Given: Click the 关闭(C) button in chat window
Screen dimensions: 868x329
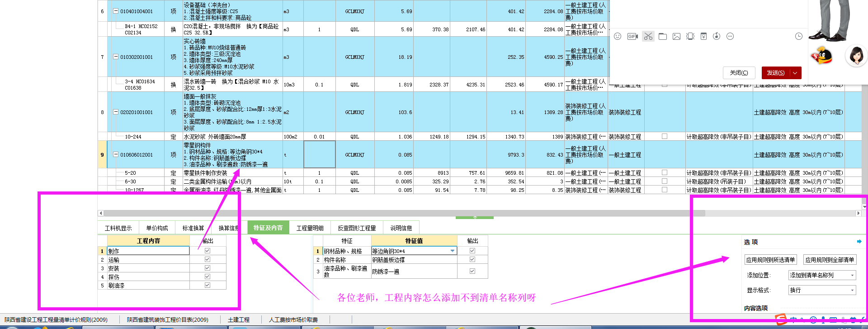Looking at the screenshot, I should tap(739, 73).
